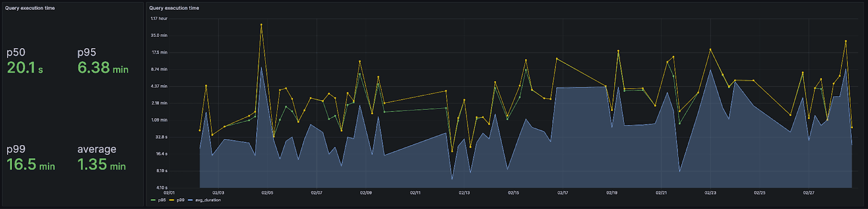Click the 16.4 s y-axis label
Image resolution: width=868 pixels, height=209 pixels.
pyautogui.click(x=161, y=154)
